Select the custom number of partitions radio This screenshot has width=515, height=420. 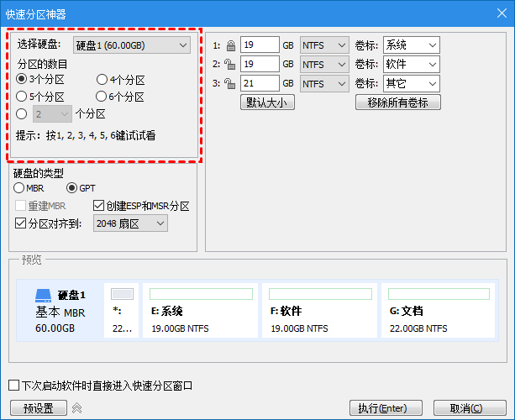click(x=21, y=114)
